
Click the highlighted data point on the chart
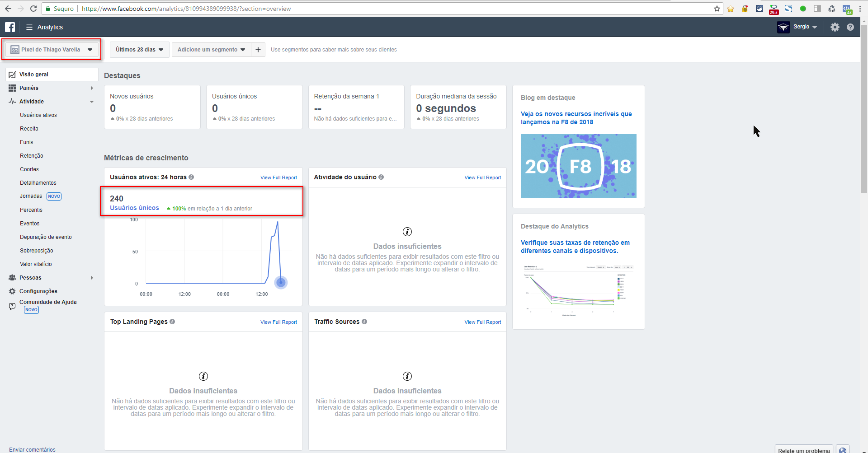click(x=281, y=282)
